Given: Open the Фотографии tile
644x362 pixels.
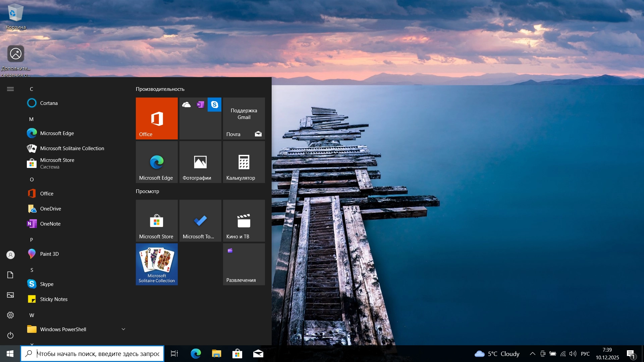Looking at the screenshot, I should point(200,162).
